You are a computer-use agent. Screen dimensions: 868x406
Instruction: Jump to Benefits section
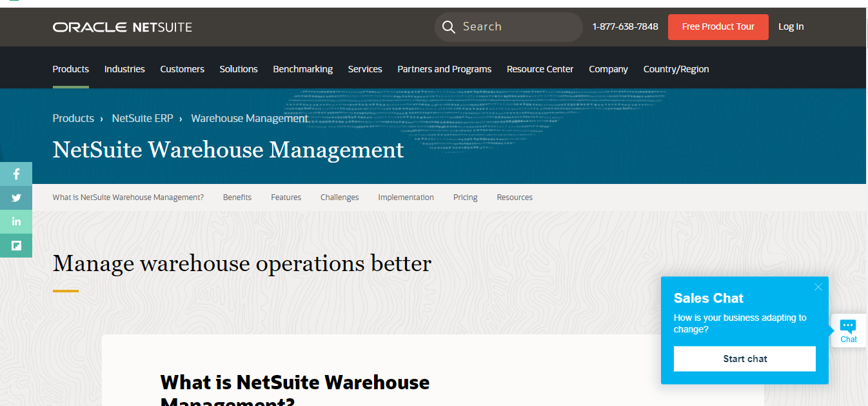[237, 198]
